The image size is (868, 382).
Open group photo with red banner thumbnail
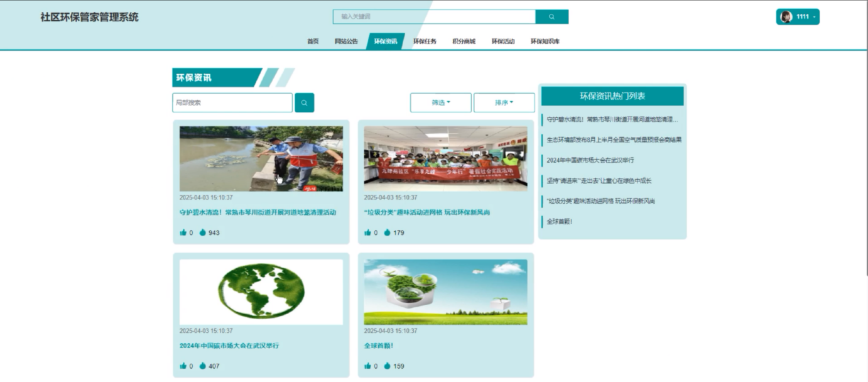click(x=446, y=158)
